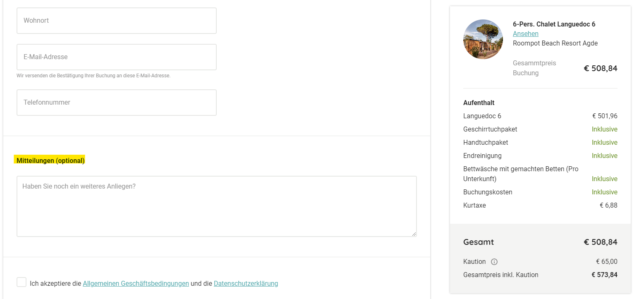644x299 pixels.
Task: Click the Gesamt total € 508,84 amount
Action: coord(600,242)
